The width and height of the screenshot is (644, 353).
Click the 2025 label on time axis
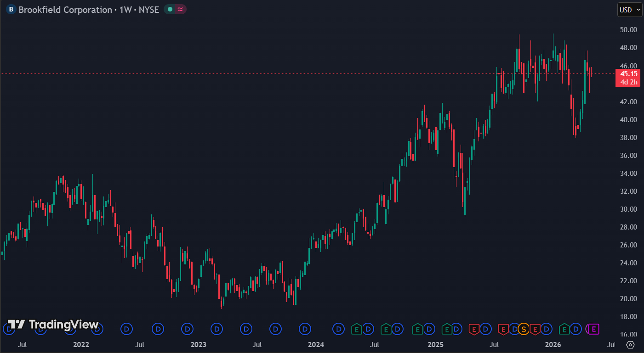(x=435, y=344)
